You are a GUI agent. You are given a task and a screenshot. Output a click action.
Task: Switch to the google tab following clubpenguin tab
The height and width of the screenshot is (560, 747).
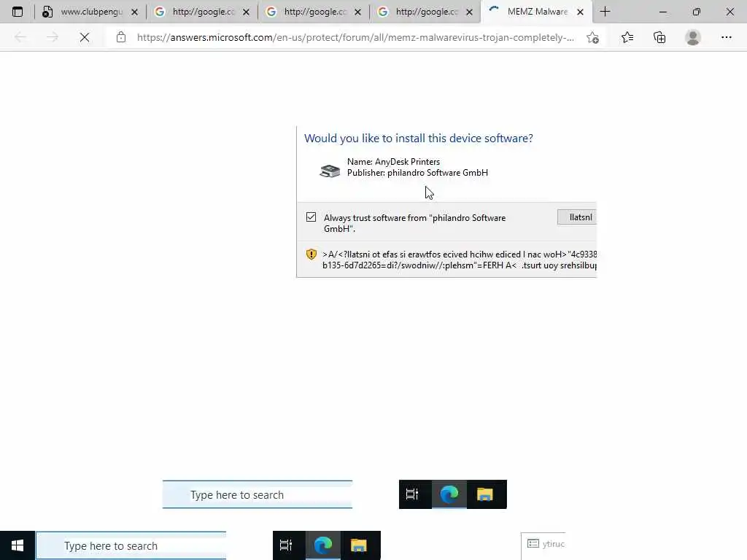203,12
